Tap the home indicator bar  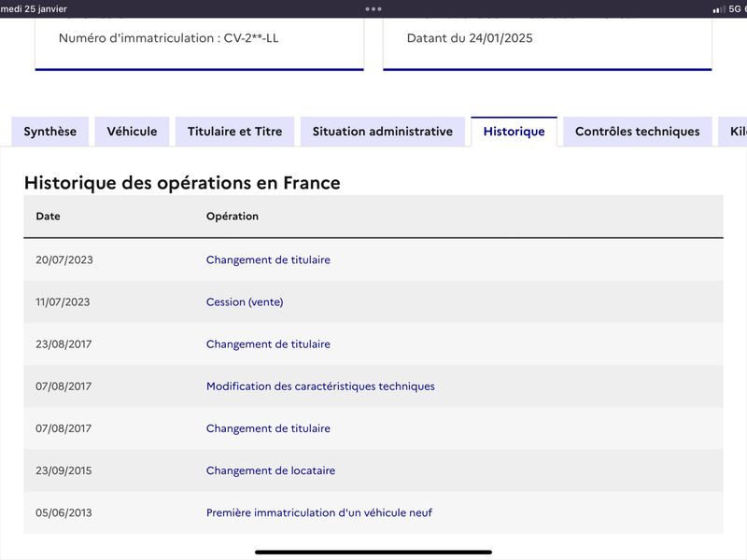[373, 553]
